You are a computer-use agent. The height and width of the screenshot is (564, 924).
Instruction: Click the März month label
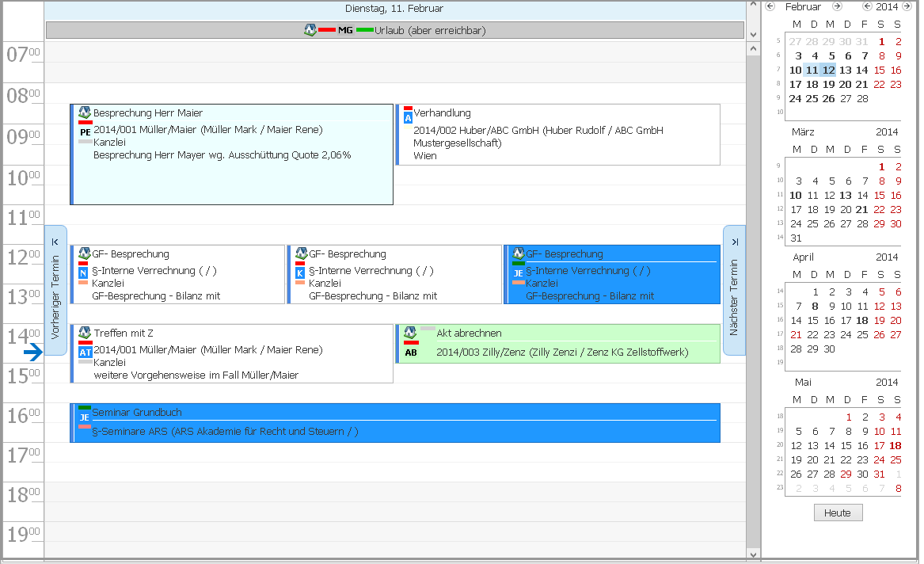[x=803, y=132]
